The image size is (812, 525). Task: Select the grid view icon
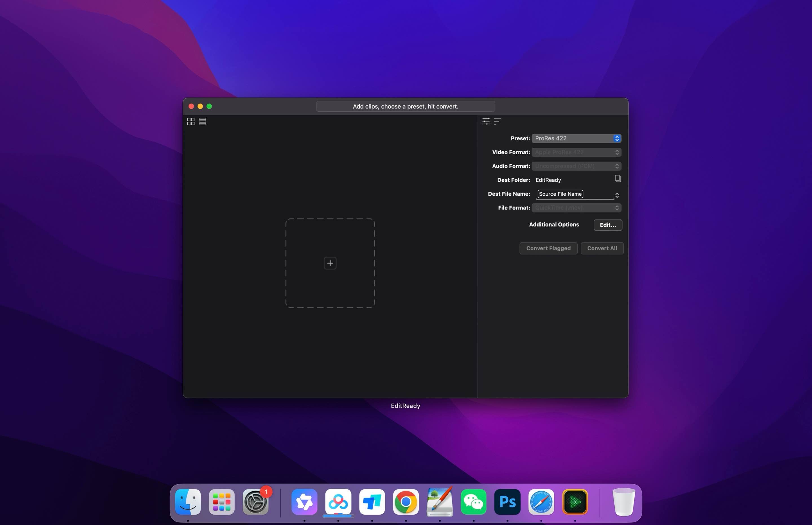191,121
